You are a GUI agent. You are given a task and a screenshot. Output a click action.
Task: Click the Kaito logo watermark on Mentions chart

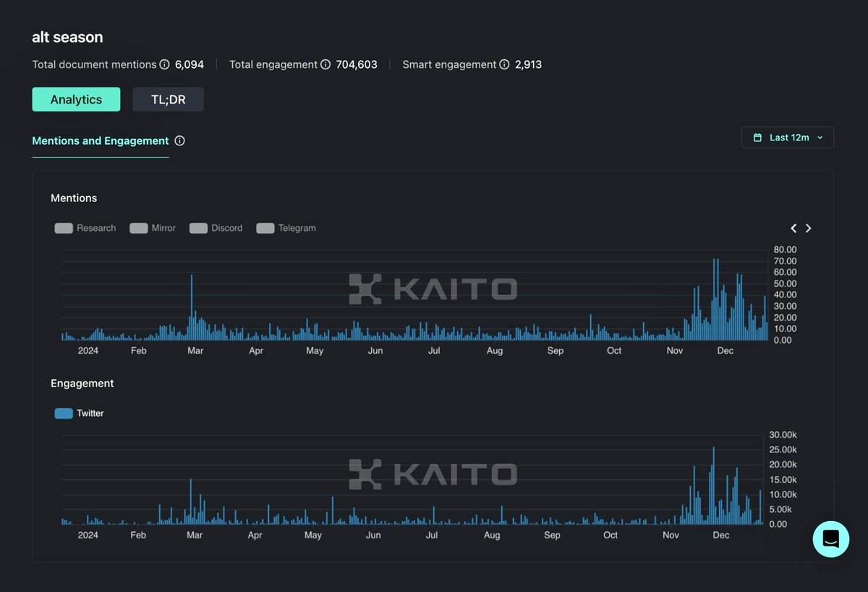433,289
